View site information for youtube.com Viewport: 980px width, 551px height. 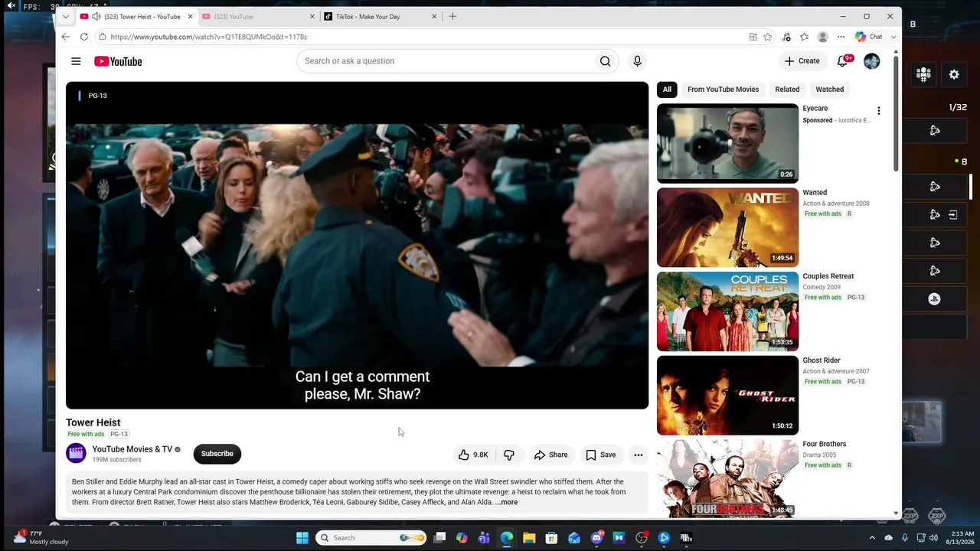(102, 37)
